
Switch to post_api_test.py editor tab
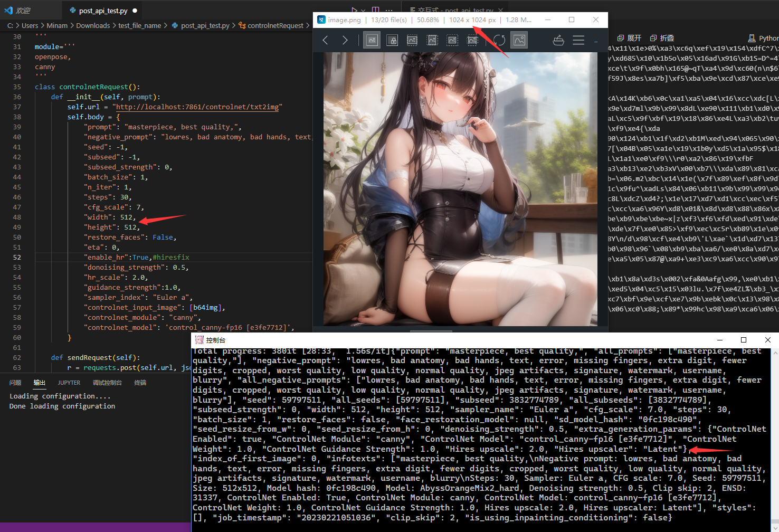[x=103, y=11]
